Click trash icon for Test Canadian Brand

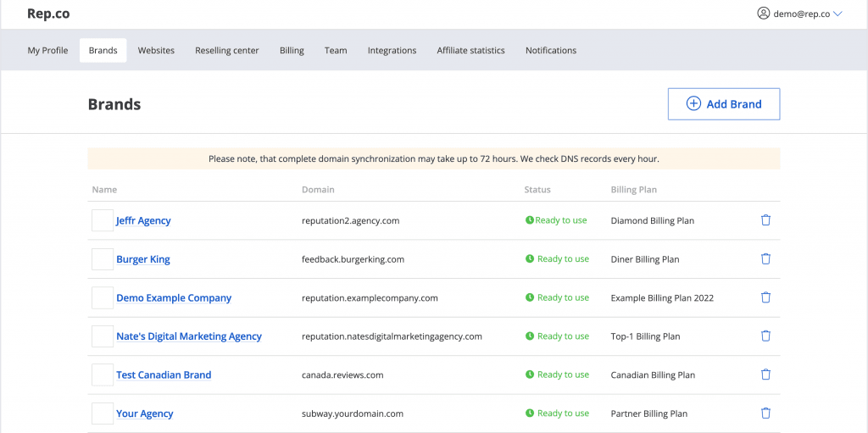click(x=765, y=375)
